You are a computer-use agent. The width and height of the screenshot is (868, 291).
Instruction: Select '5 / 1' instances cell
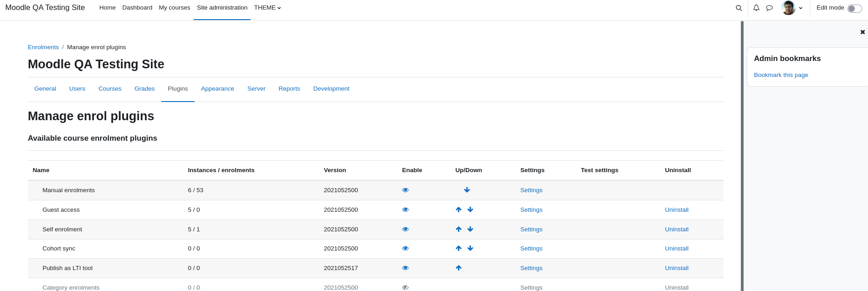(x=194, y=230)
